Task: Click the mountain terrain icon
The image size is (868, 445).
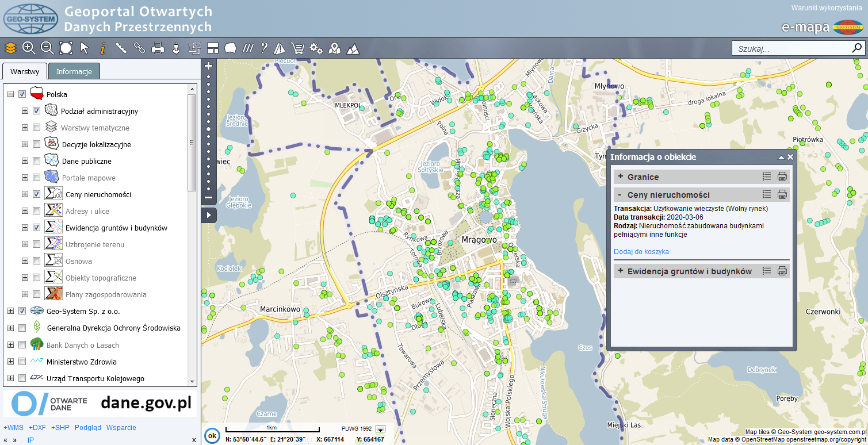Action: pos(353,48)
